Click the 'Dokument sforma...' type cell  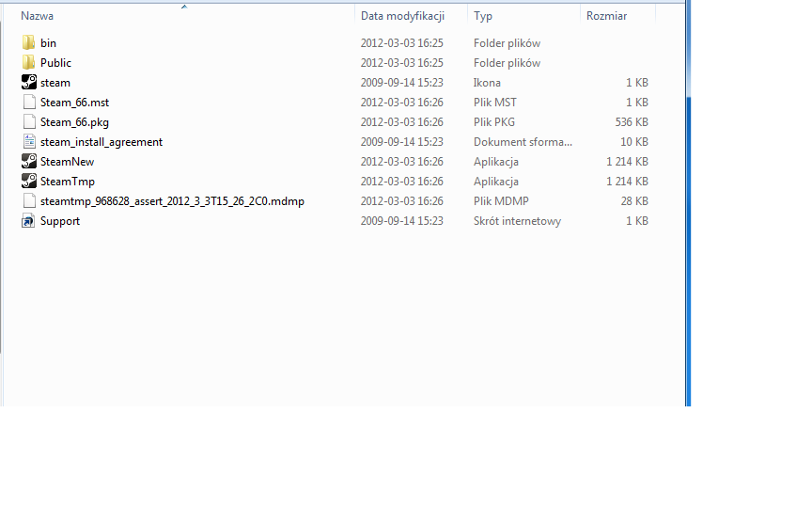coord(523,142)
